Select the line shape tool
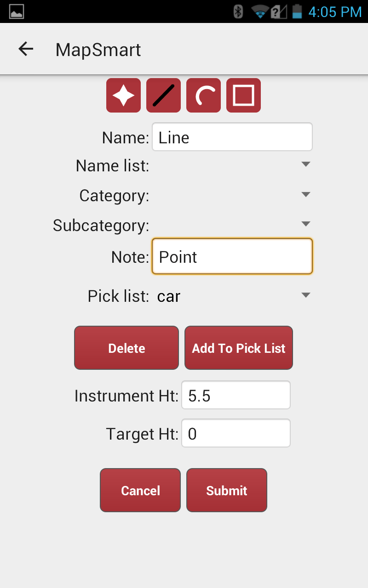This screenshot has width=368, height=588. point(163,96)
